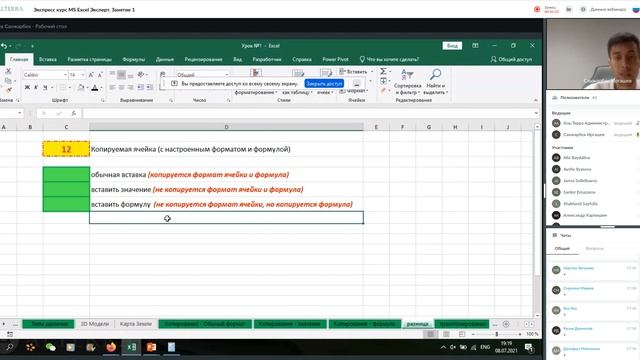This screenshot has width=640, height=360.
Task: Align text right in alignment group
Action: (131, 87)
